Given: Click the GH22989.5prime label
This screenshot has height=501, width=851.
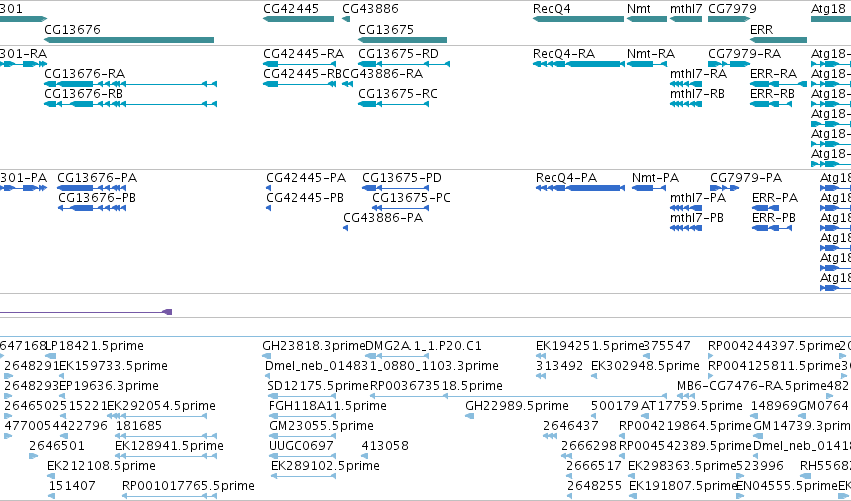Looking at the screenshot, I should (517, 406).
